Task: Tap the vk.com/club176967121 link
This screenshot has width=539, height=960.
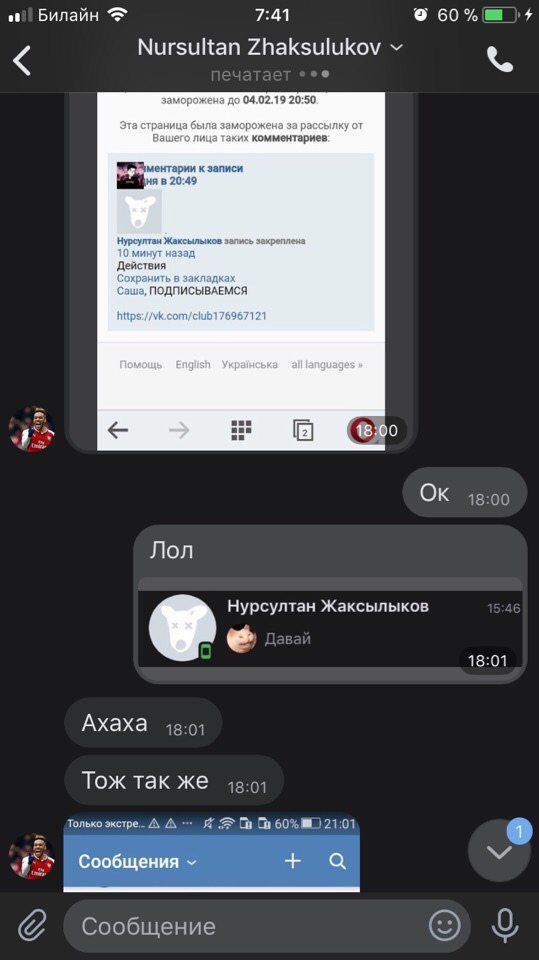Action: coord(192,316)
